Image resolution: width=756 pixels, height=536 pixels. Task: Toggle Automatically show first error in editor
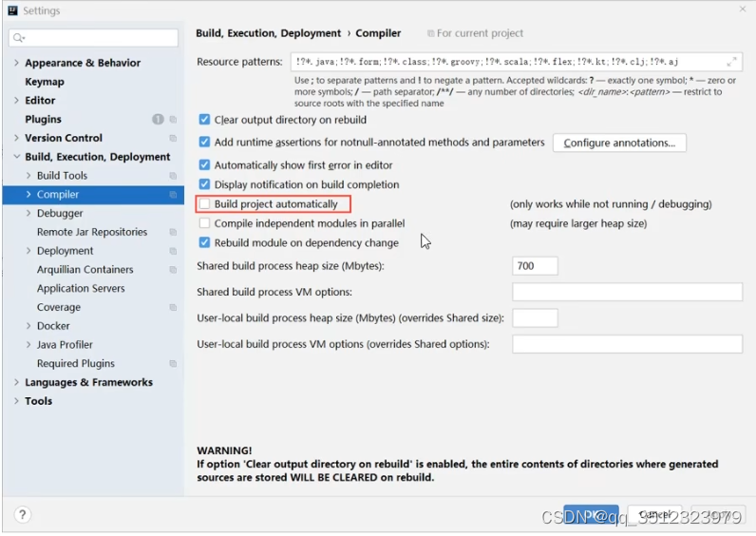coord(204,165)
